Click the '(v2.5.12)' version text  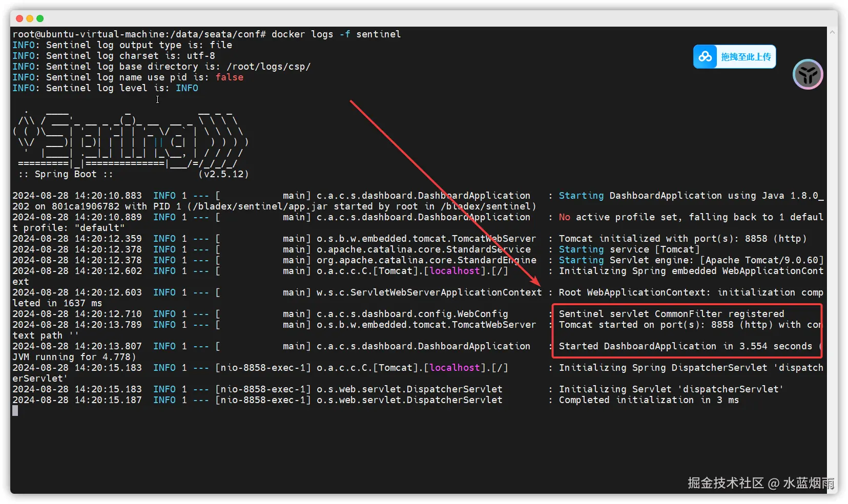point(223,174)
